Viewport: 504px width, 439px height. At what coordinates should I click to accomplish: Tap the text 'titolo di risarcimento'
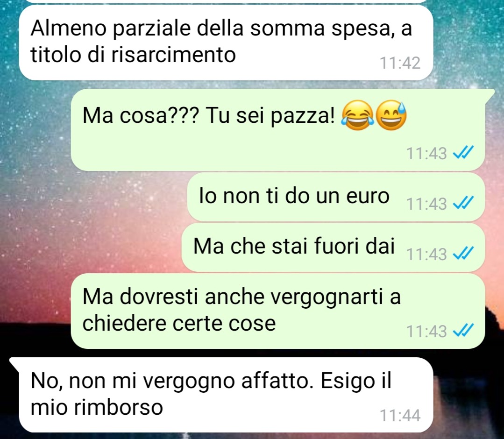coord(133,55)
